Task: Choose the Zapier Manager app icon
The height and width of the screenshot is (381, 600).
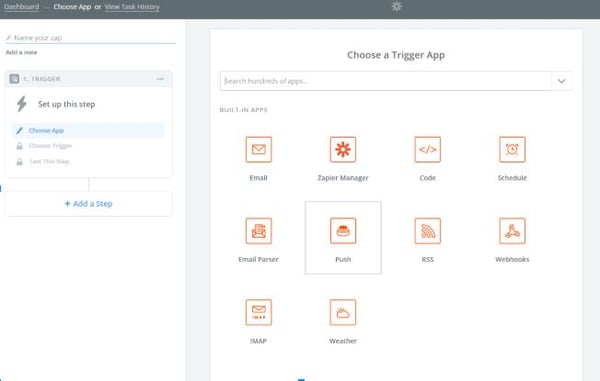Action: click(x=343, y=149)
